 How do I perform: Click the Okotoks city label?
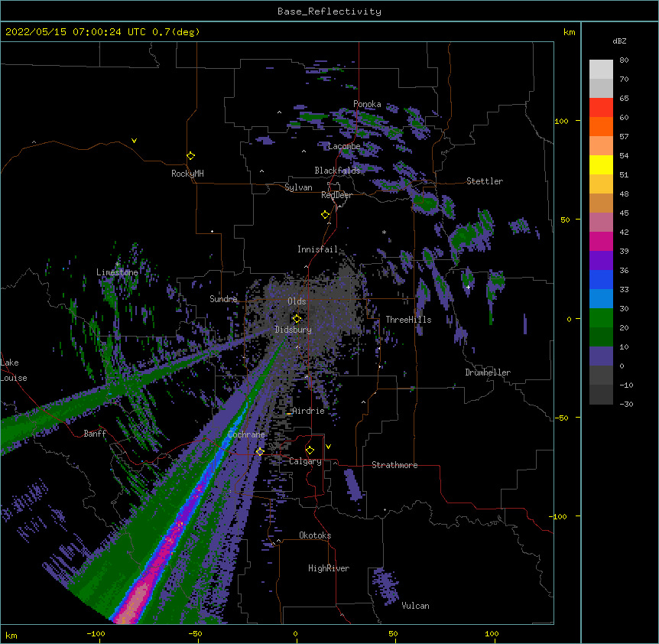pyautogui.click(x=315, y=535)
